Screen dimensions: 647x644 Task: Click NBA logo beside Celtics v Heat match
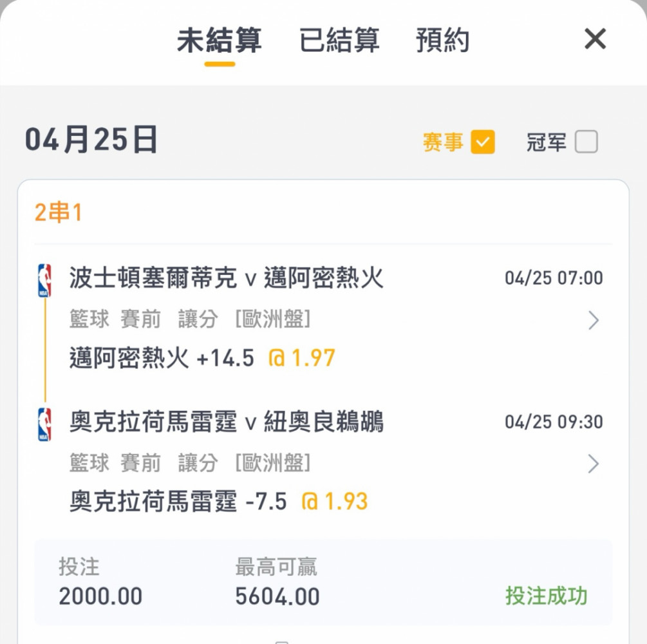(44, 280)
